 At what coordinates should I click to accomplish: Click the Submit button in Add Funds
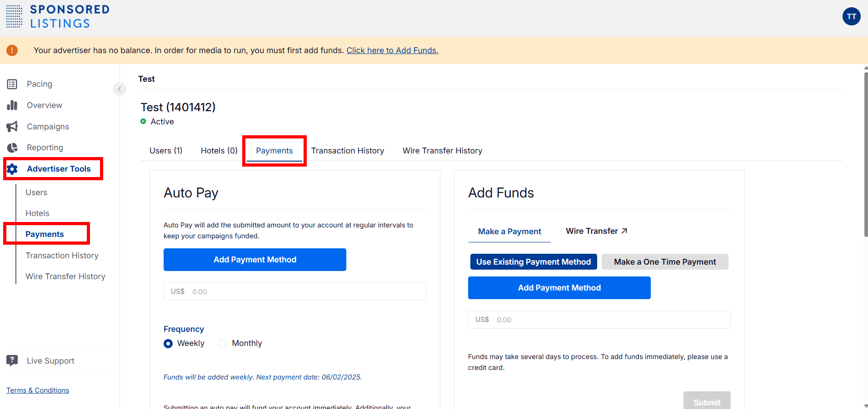pyautogui.click(x=707, y=400)
